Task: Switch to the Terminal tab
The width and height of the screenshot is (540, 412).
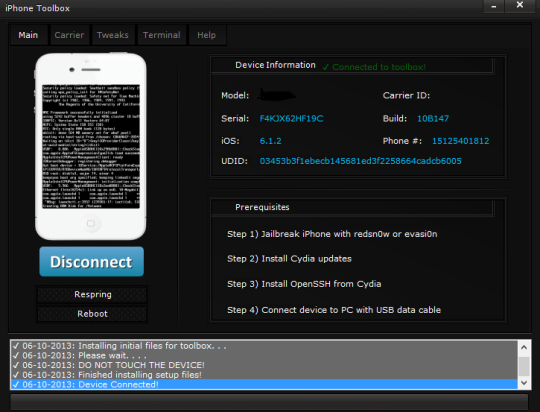Action: (x=162, y=35)
